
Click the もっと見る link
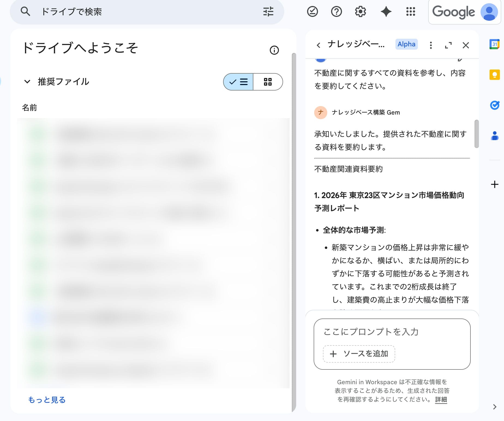point(47,400)
